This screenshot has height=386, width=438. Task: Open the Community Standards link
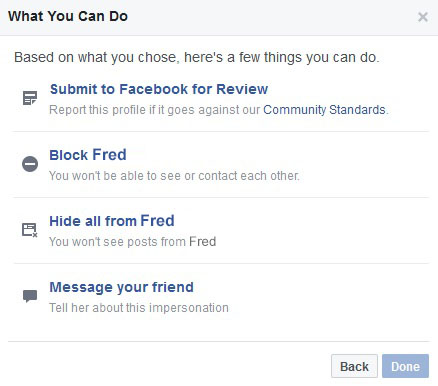(x=324, y=110)
